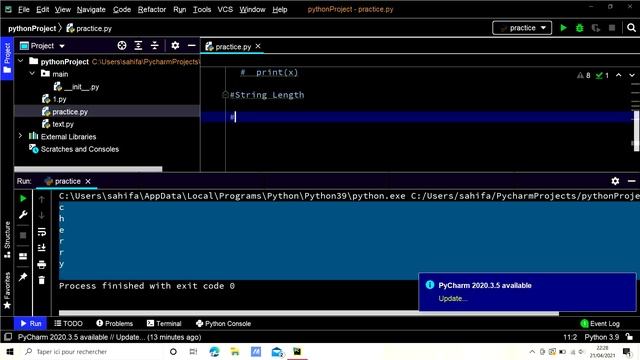Open the Problems tool window

(x=115, y=323)
